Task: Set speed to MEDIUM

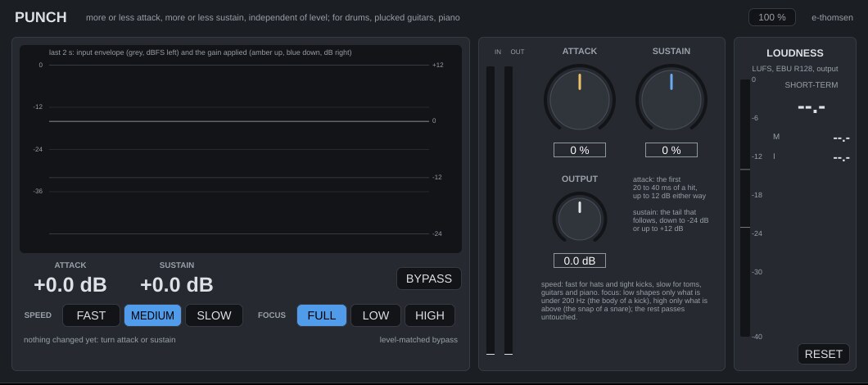Action: (x=153, y=315)
